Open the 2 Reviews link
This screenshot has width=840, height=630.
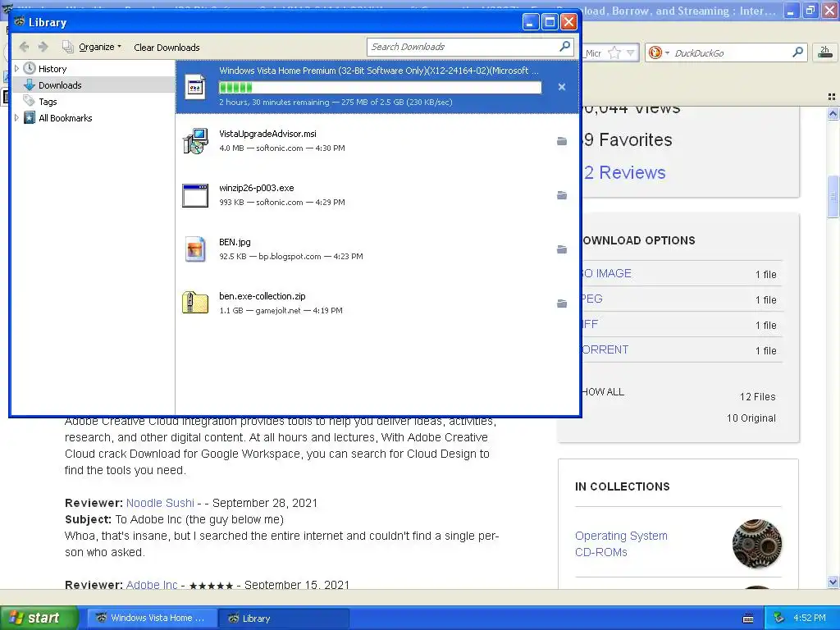tap(624, 172)
